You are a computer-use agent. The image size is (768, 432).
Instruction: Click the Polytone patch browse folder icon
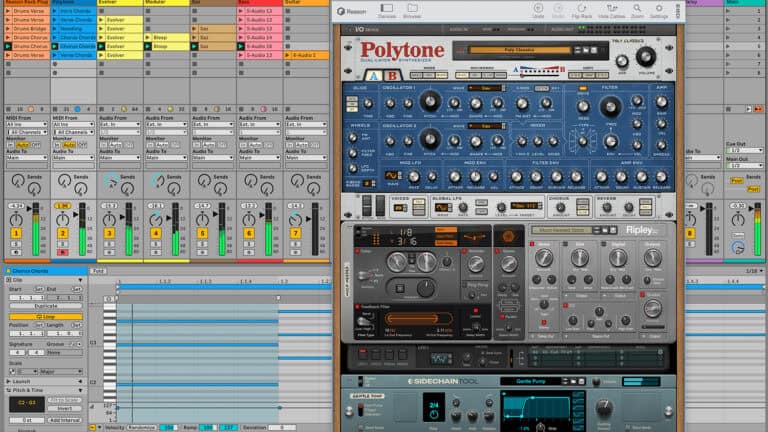pos(585,50)
